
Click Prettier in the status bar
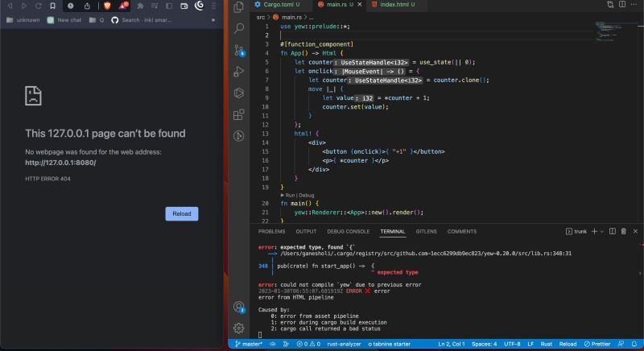(597, 344)
